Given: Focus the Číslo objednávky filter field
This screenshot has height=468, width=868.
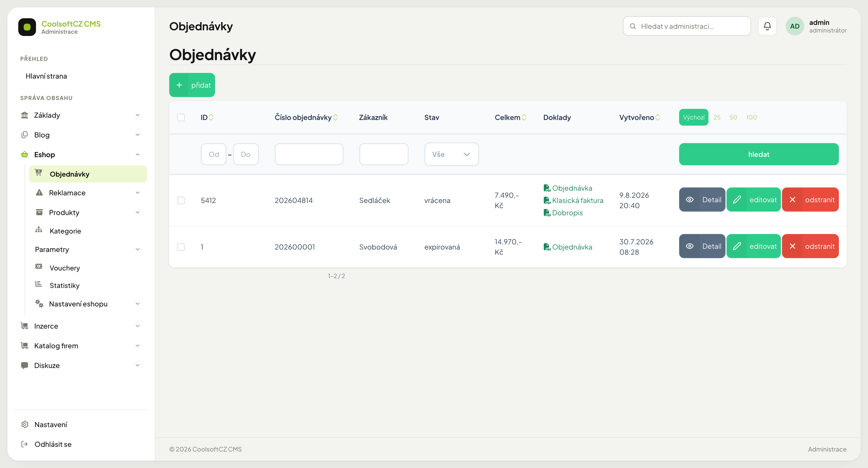Looking at the screenshot, I should 309,154.
